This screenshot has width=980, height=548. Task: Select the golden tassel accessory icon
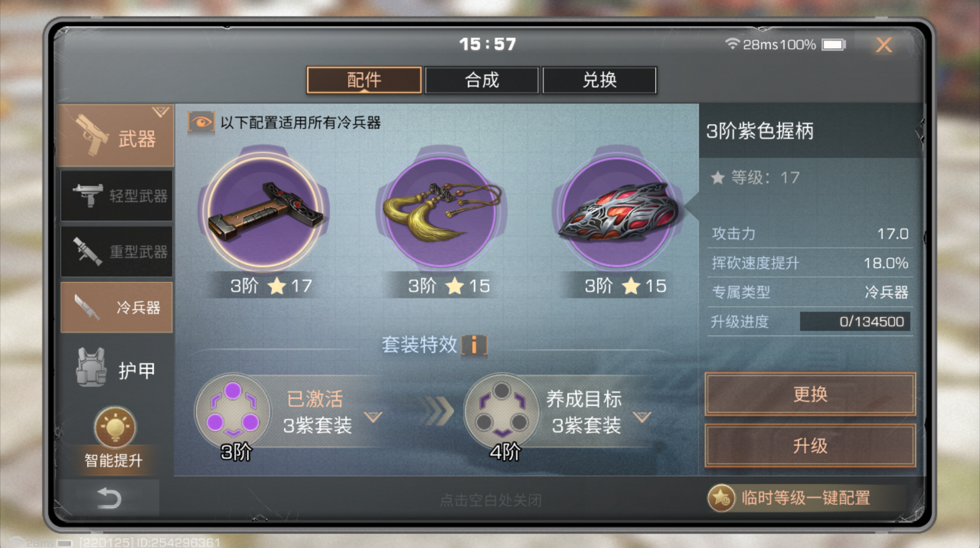coord(441,211)
